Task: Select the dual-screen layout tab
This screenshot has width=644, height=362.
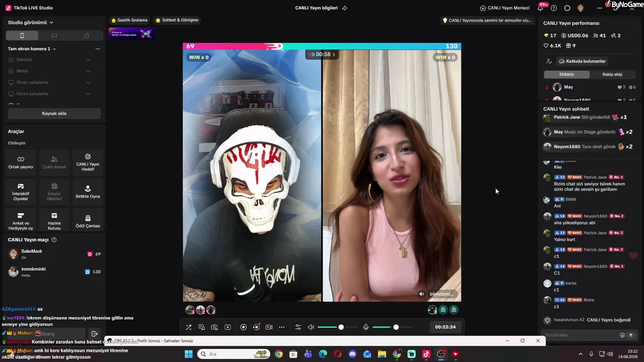Action: pos(87,36)
